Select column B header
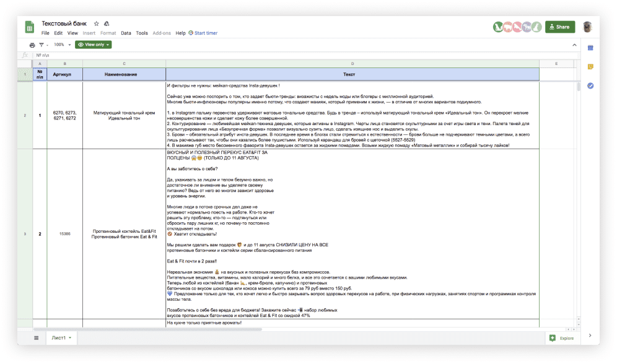This screenshot has width=617, height=364. tap(65, 64)
